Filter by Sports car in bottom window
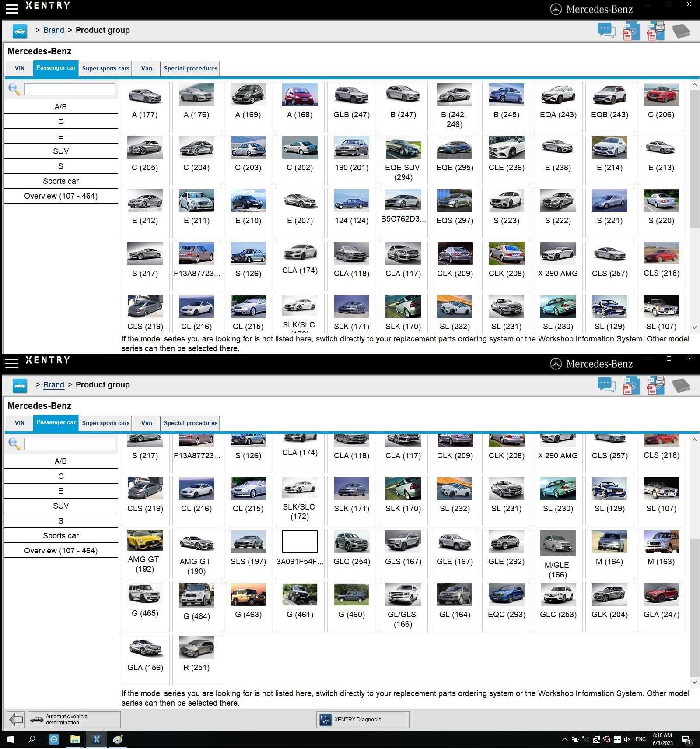This screenshot has height=749, width=700. (61, 535)
